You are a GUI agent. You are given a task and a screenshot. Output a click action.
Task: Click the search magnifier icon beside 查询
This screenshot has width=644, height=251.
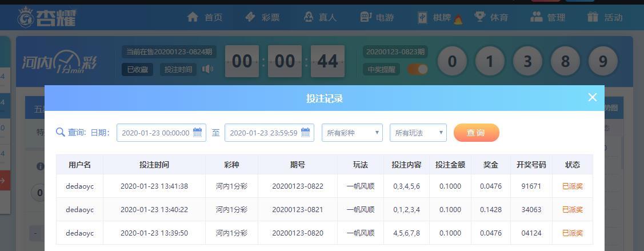(61, 132)
